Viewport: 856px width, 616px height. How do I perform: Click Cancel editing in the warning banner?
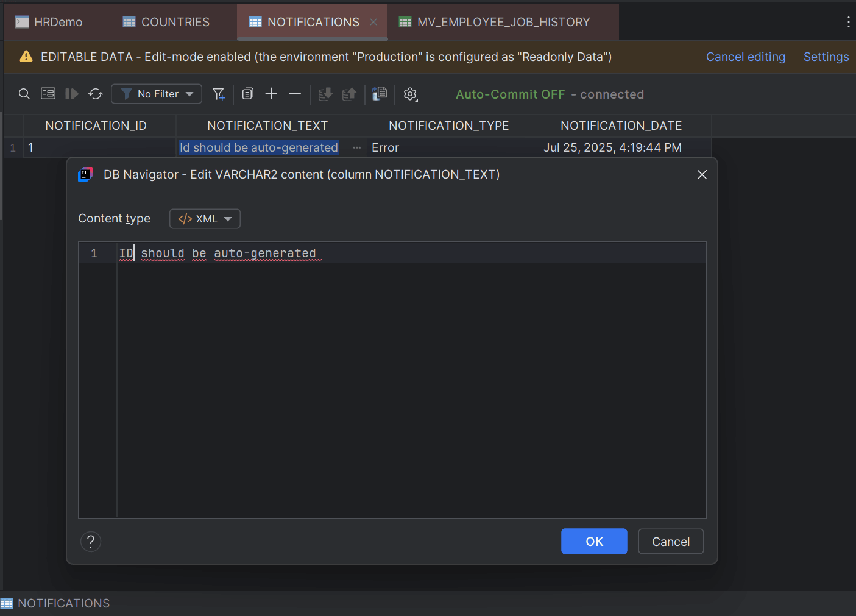click(x=745, y=57)
